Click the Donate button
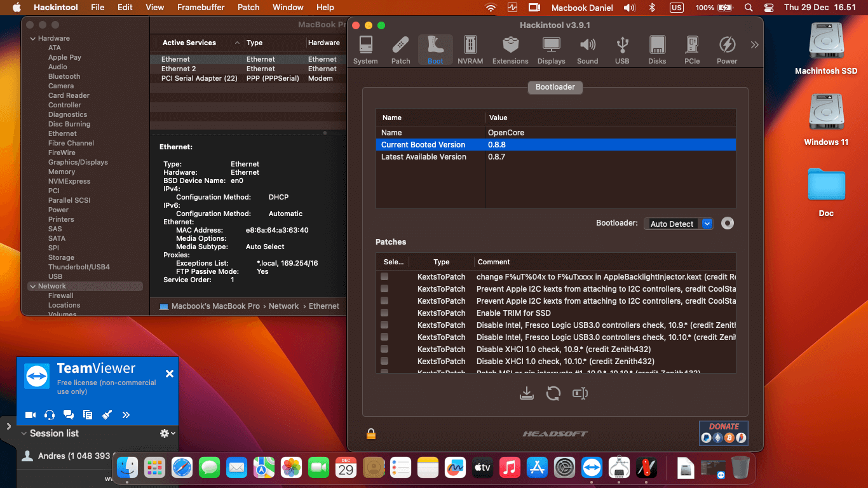Screen dimensions: 868x488 point(723,432)
